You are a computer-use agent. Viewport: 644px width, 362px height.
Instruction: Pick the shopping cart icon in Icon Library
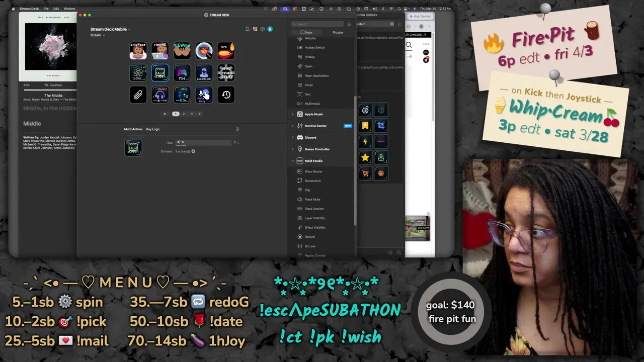pyautogui.click(x=365, y=173)
